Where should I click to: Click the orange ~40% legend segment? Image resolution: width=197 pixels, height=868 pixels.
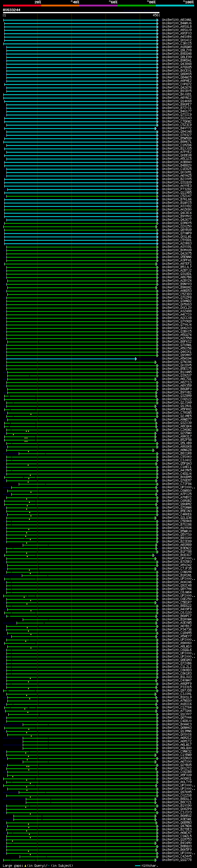pos(60,6)
